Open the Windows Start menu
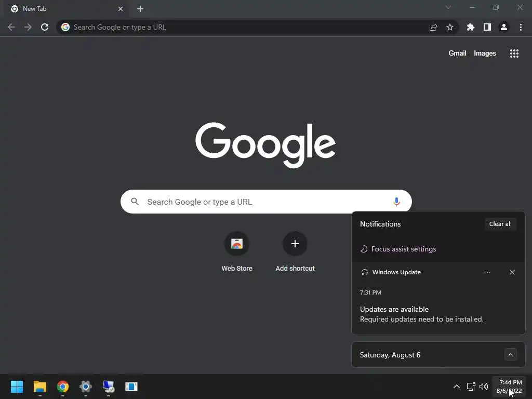532x399 pixels. click(x=17, y=387)
